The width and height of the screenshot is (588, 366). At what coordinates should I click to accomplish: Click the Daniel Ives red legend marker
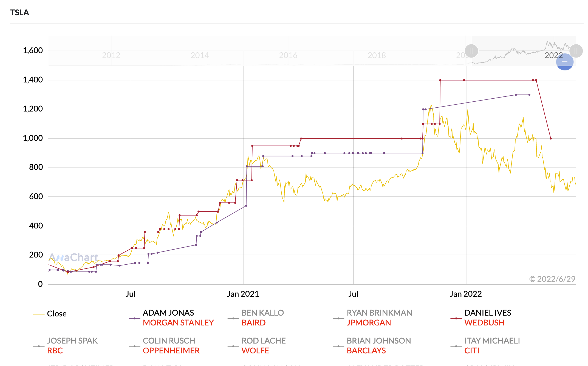click(x=456, y=318)
